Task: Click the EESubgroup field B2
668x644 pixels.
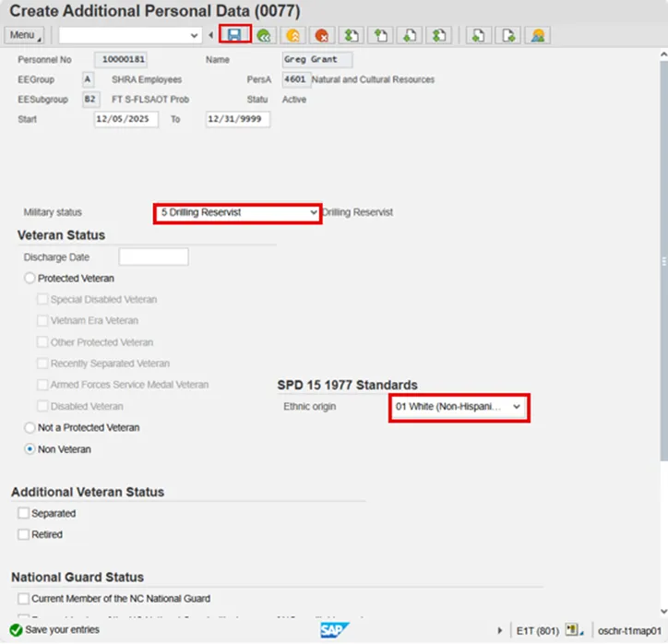Action: [90, 100]
